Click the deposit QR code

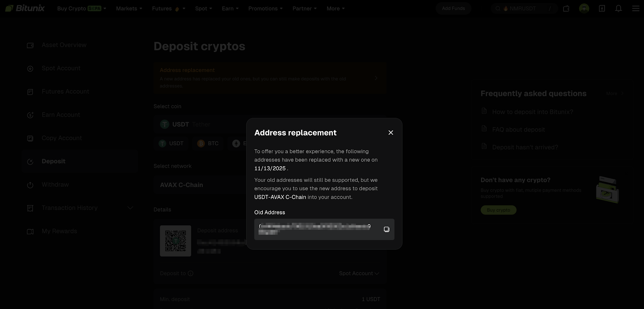coord(175,241)
